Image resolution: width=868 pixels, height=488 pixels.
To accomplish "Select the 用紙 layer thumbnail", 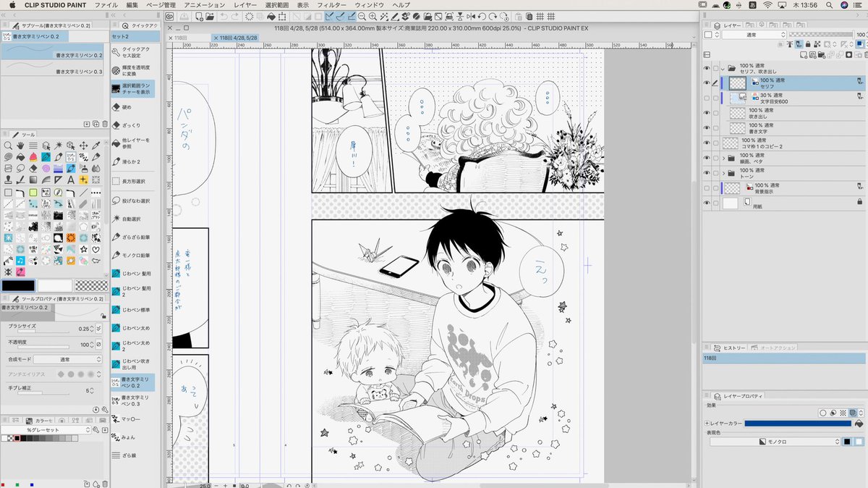I will pyautogui.click(x=730, y=203).
